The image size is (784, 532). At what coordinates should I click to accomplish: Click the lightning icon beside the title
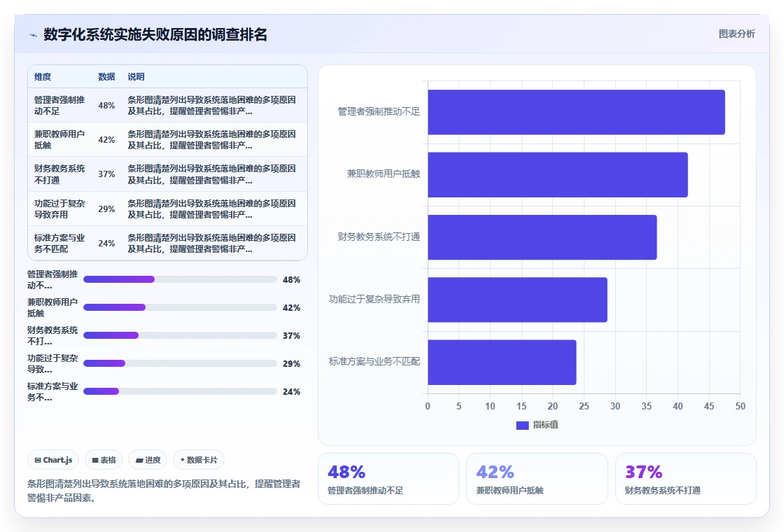(x=34, y=35)
